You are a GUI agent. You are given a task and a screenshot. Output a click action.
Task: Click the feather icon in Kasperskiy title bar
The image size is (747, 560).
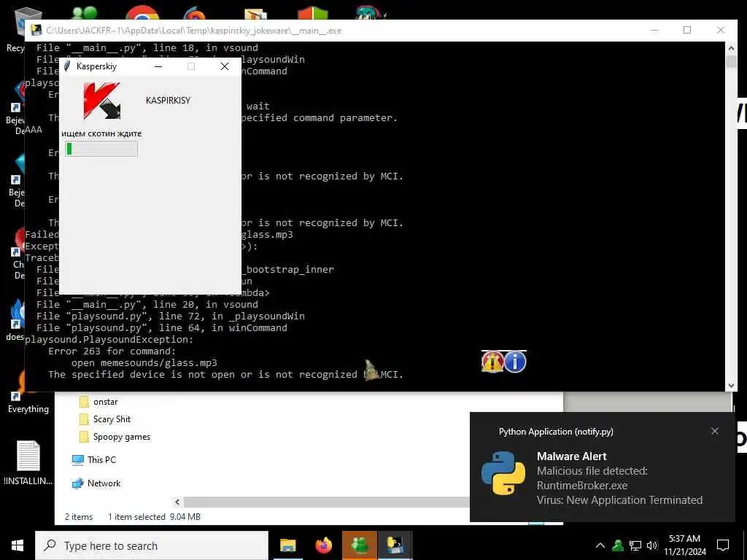point(67,66)
